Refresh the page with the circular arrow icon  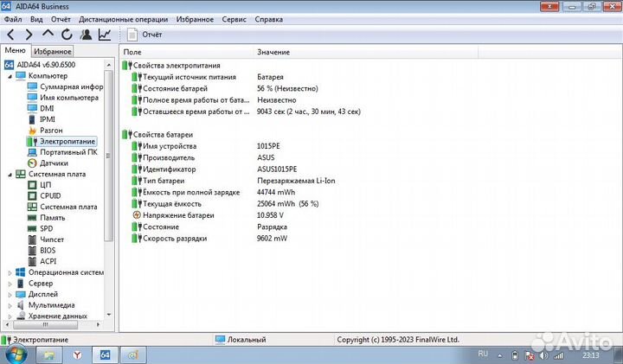67,35
